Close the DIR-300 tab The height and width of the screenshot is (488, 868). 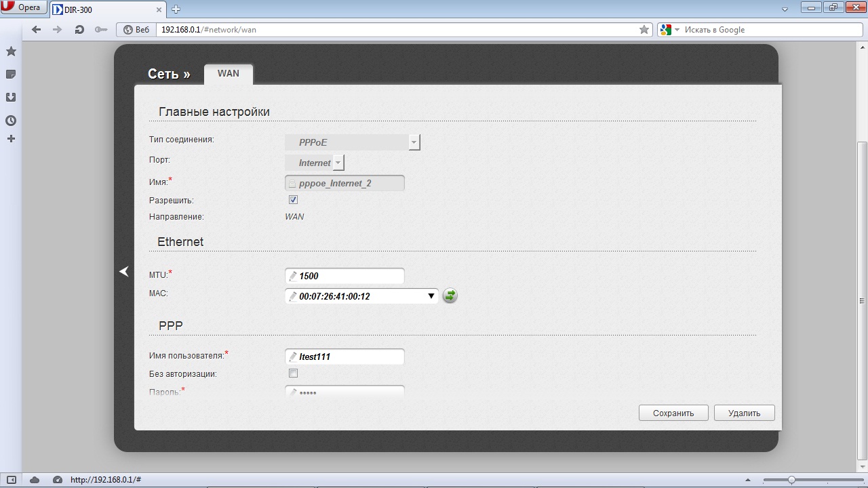[x=158, y=9]
